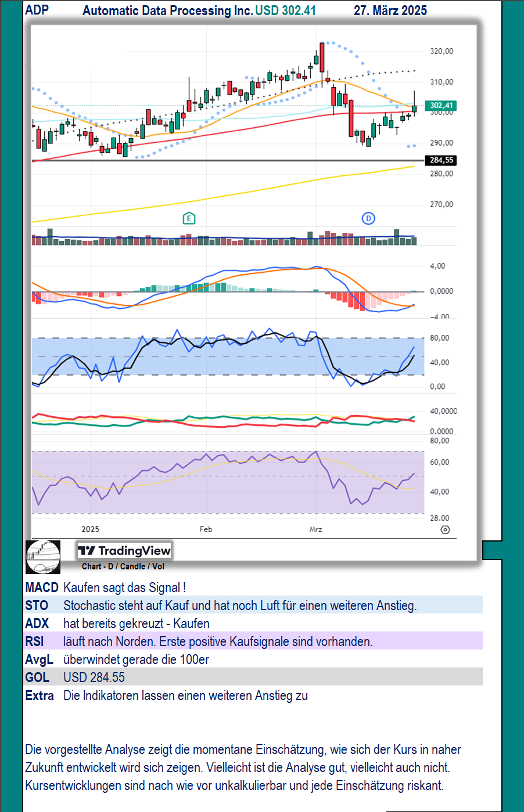Screen dimensions: 524x812
Task: Click the green 302,41 current price tag
Action: coord(441,106)
